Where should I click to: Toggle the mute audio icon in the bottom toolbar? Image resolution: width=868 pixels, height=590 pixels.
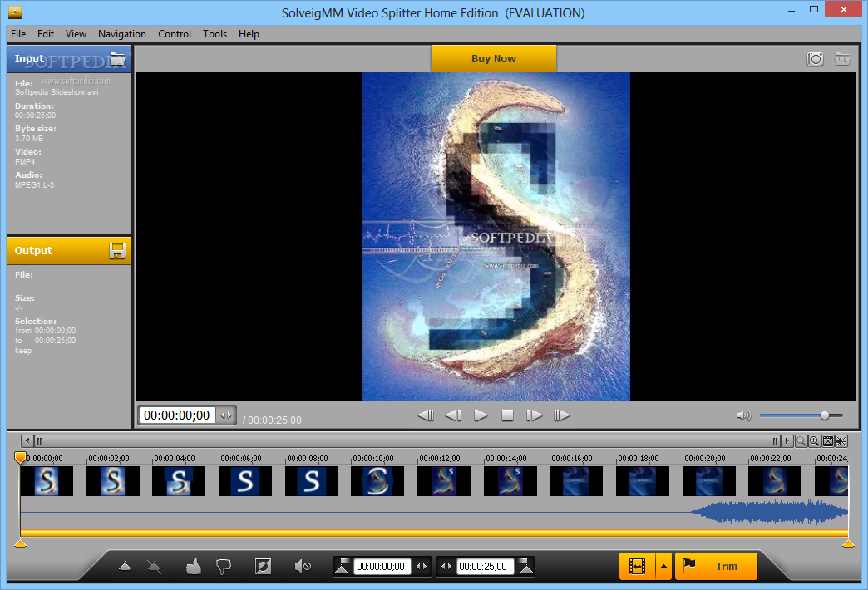tap(303, 567)
